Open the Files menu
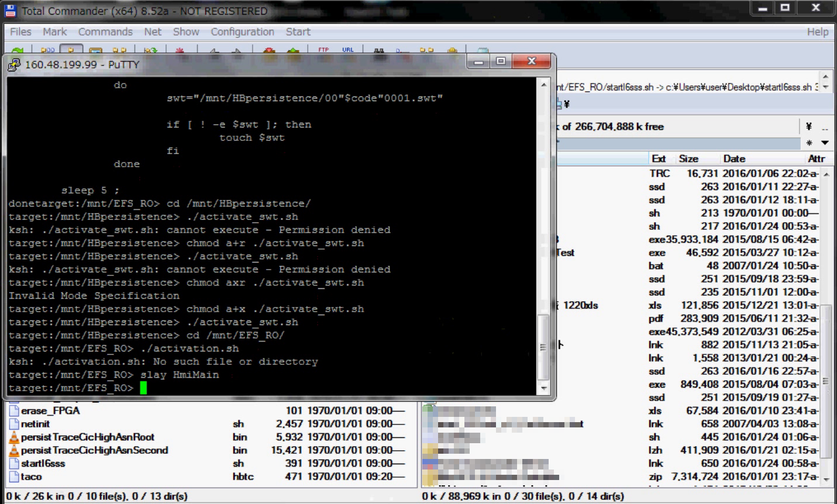The height and width of the screenshot is (504, 837). (x=20, y=32)
